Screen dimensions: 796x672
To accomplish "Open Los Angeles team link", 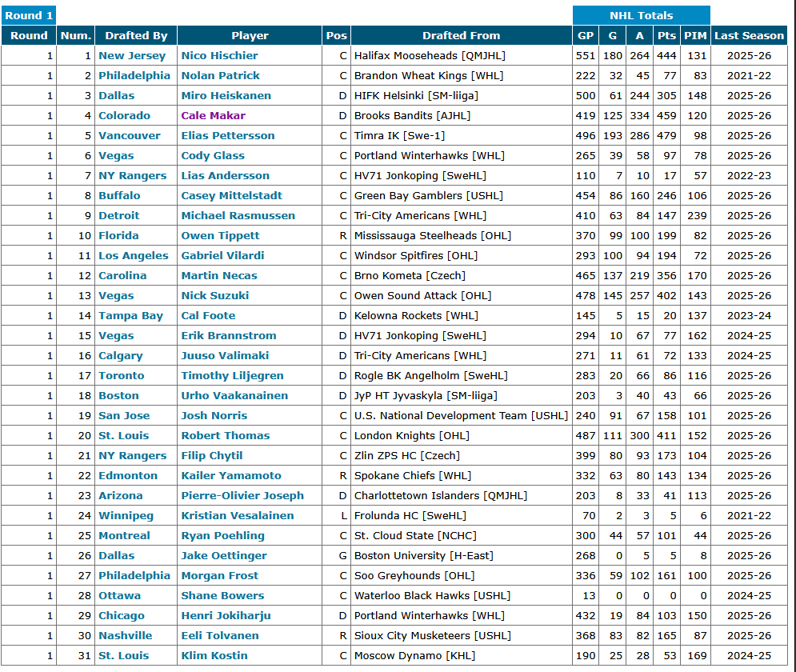I will tap(134, 255).
